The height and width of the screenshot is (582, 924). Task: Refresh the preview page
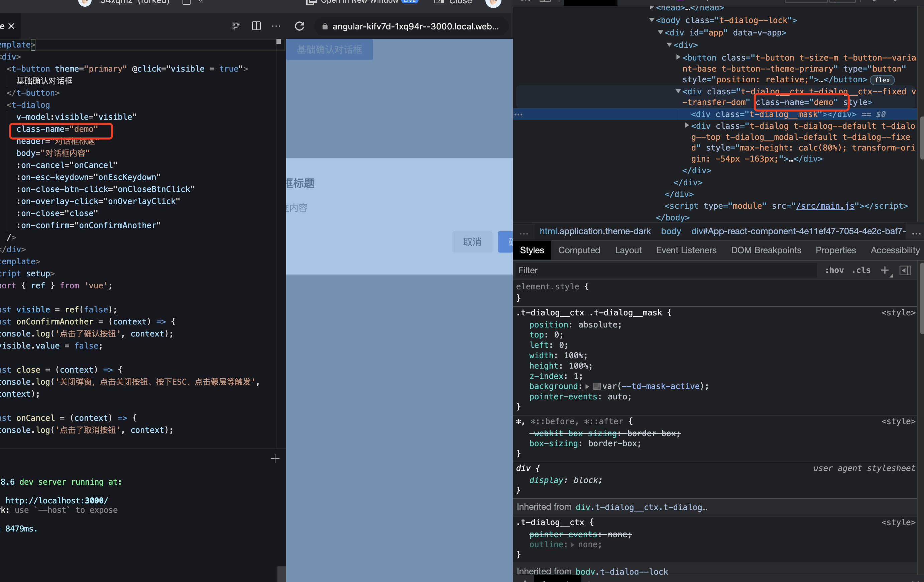tap(300, 26)
